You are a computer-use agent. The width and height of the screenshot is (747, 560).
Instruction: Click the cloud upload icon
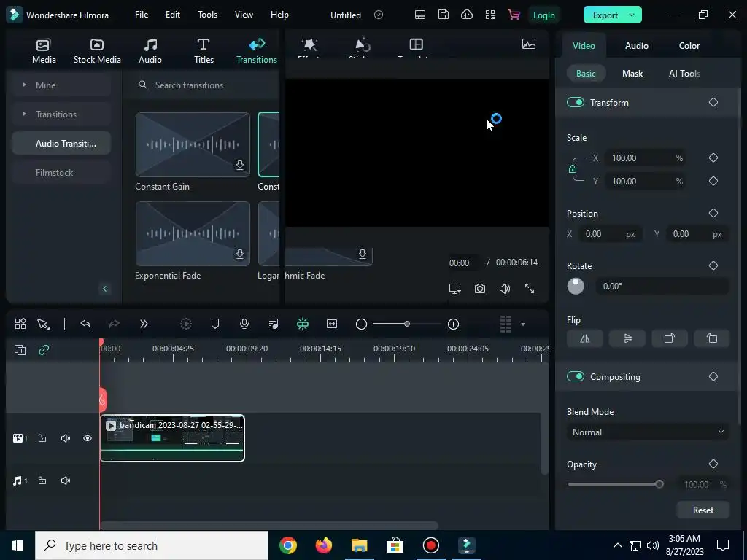[x=467, y=15]
